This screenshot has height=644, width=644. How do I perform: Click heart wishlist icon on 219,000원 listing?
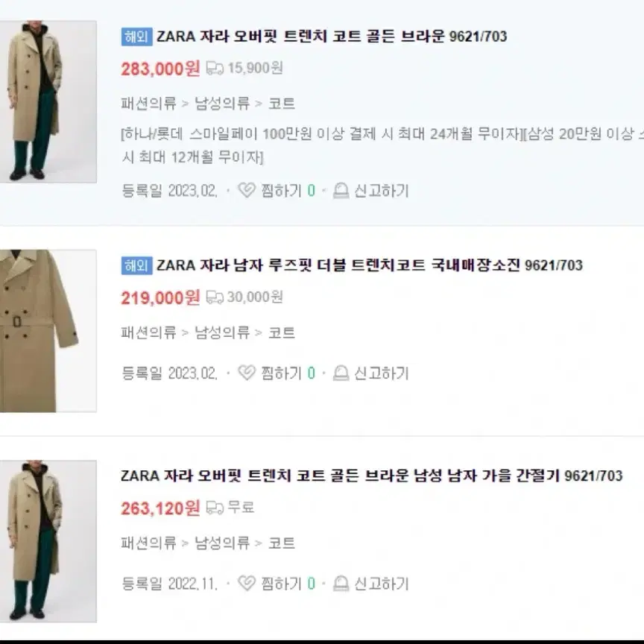[247, 373]
